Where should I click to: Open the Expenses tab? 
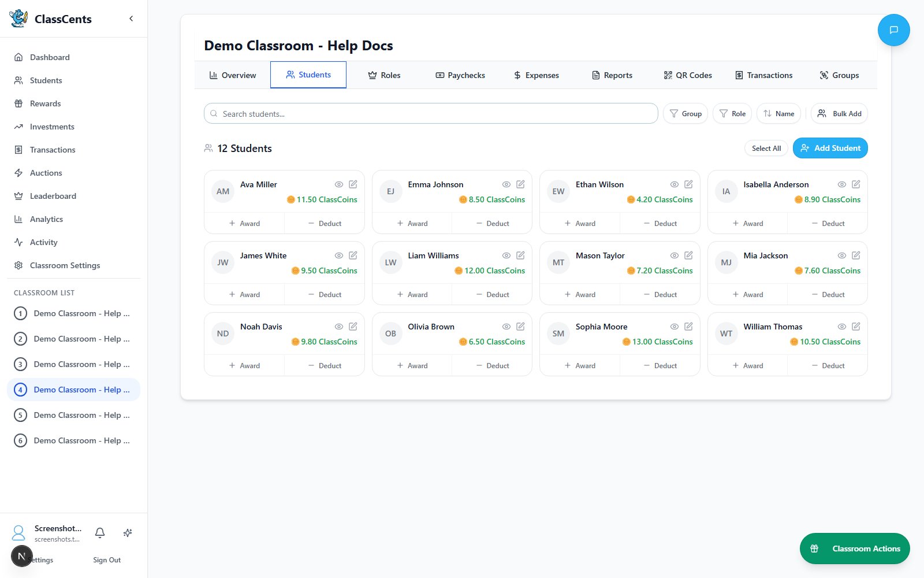click(x=536, y=75)
